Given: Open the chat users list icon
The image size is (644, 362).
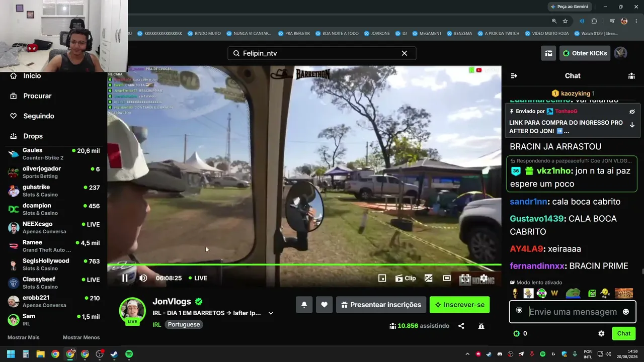Looking at the screenshot, I should [x=631, y=76].
